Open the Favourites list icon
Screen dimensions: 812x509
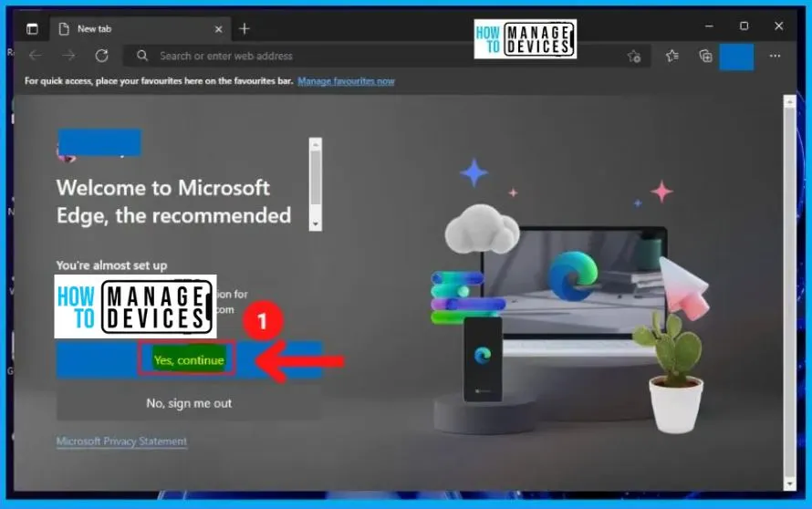click(x=672, y=56)
